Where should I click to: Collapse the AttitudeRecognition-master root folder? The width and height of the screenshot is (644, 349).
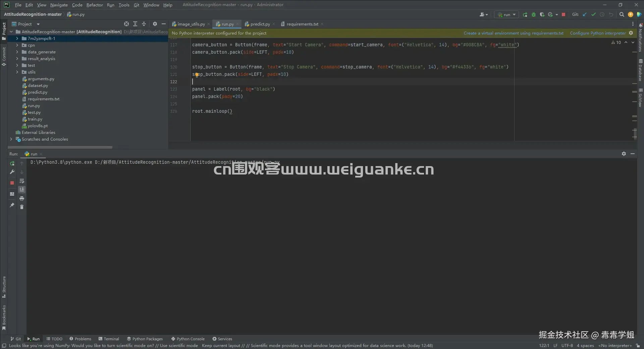click(x=11, y=32)
